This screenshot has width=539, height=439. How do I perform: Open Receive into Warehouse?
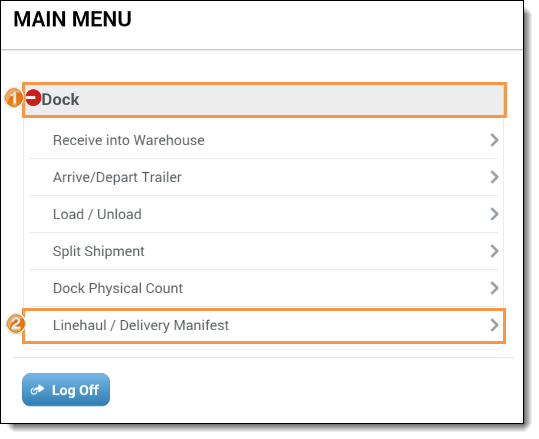264,140
